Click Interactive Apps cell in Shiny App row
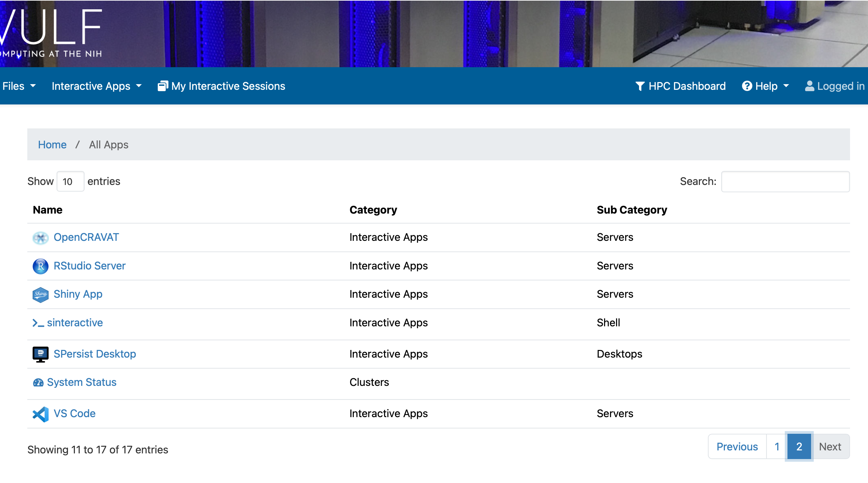Screen dimensions: 868x483 coord(389,294)
